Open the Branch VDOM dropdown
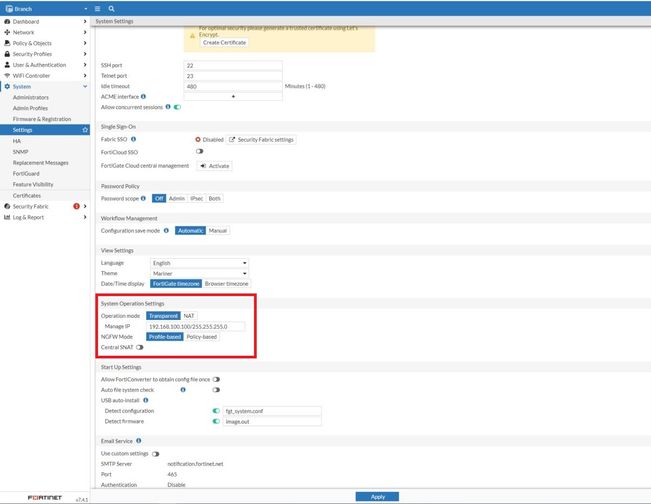The width and height of the screenshot is (651, 504). click(x=86, y=9)
